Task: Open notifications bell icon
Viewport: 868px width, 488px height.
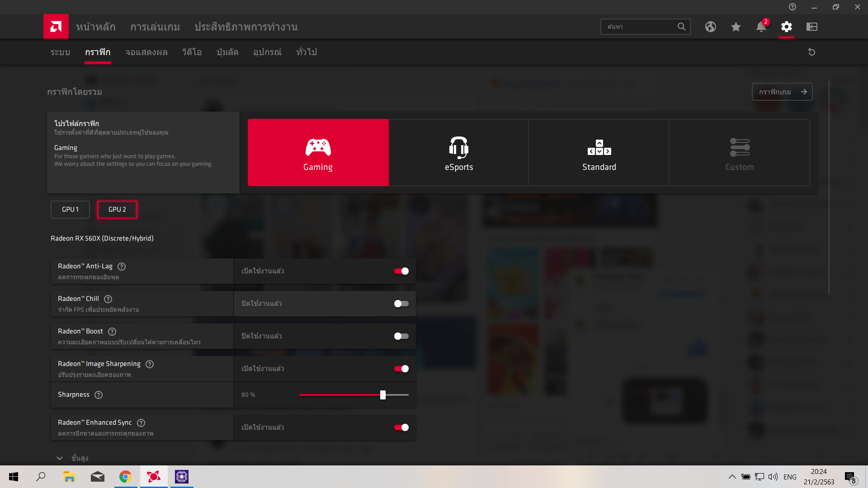Action: click(761, 27)
